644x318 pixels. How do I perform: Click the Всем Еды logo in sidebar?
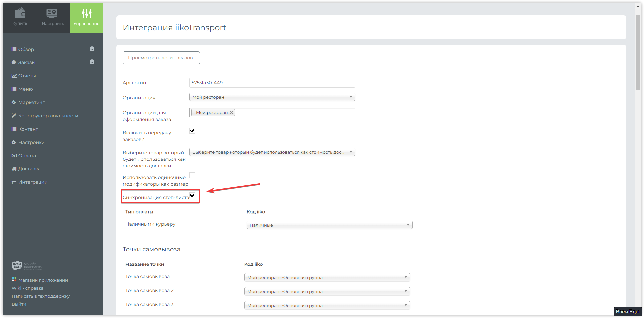pos(17,265)
